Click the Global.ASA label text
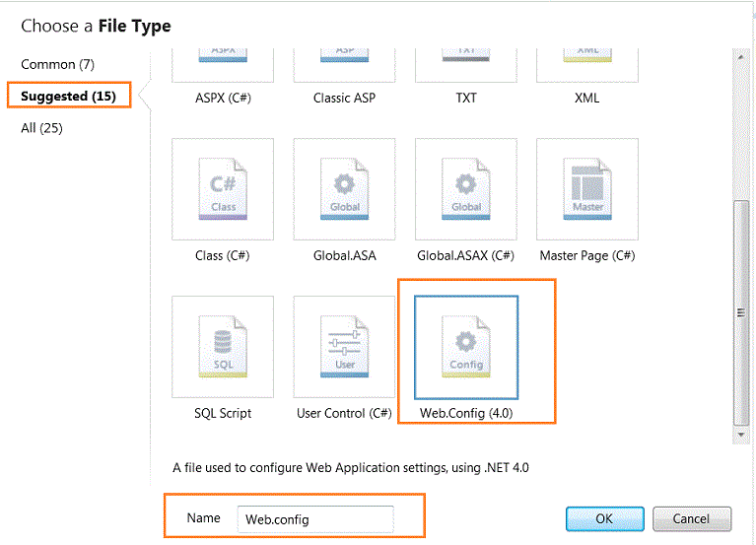756x545 pixels. [x=344, y=255]
